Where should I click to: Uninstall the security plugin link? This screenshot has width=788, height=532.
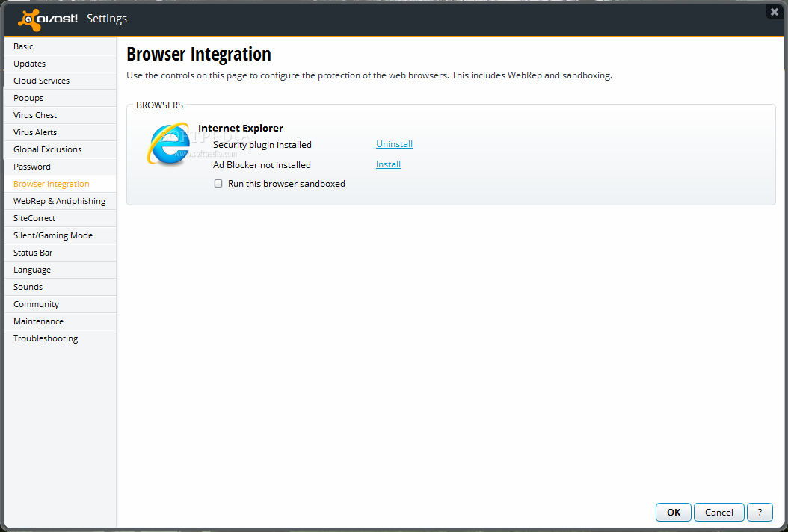pyautogui.click(x=394, y=144)
